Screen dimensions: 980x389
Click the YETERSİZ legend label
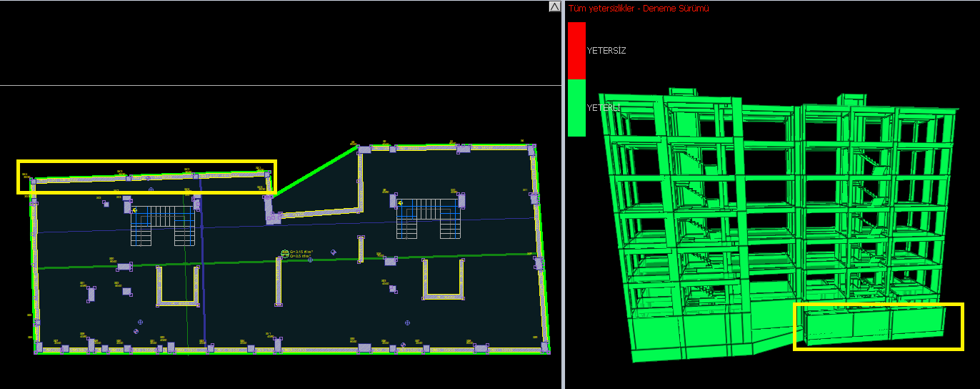606,51
